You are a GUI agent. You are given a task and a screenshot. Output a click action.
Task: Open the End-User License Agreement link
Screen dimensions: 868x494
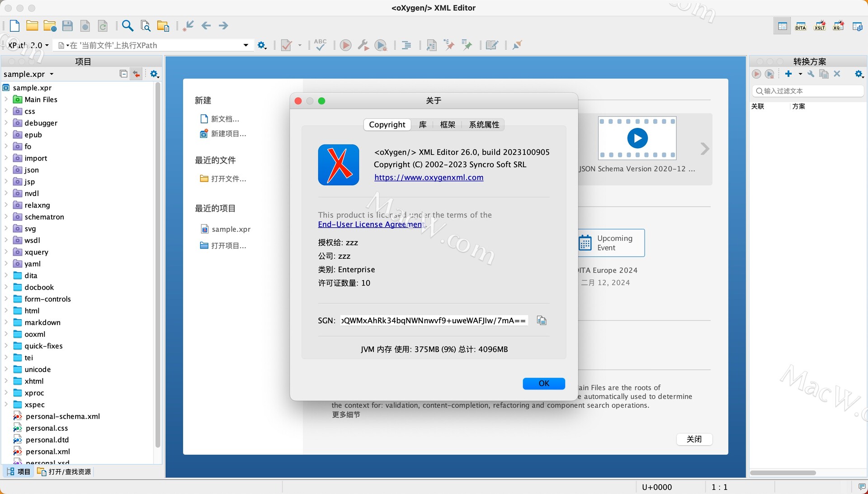(x=372, y=224)
